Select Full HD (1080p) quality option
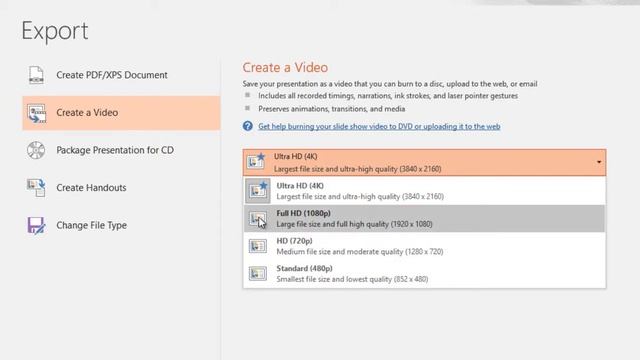The height and width of the screenshot is (360, 640). [x=424, y=219]
